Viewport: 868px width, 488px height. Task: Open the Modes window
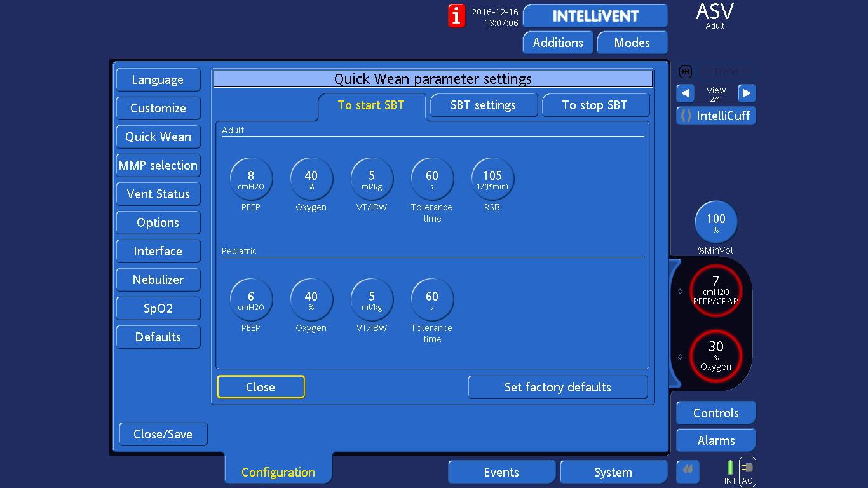[x=632, y=43]
